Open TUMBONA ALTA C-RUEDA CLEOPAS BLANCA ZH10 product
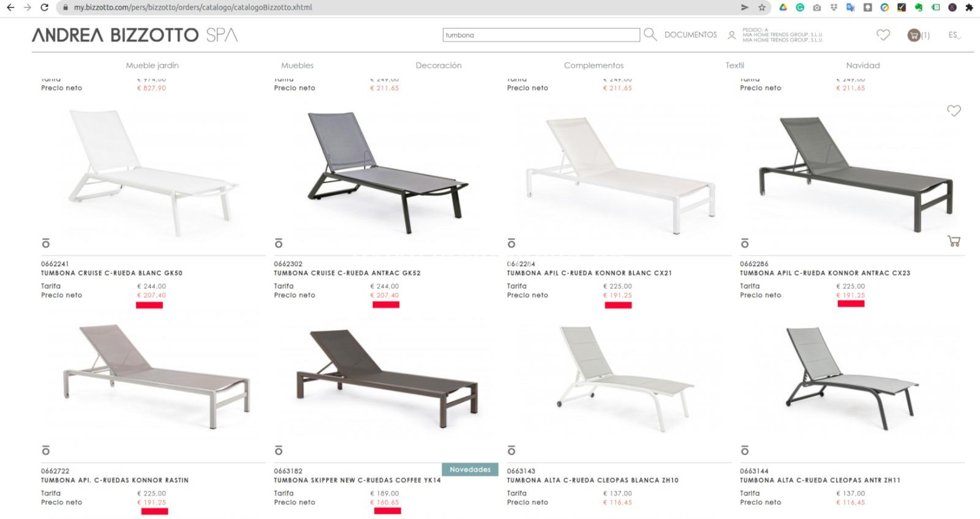980x519 pixels. click(593, 480)
